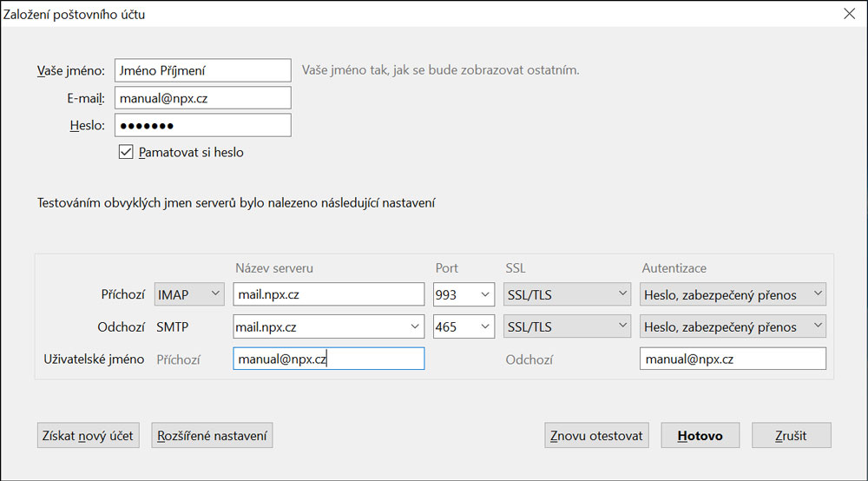Click the 'Znovu otestovat' button

(597, 435)
